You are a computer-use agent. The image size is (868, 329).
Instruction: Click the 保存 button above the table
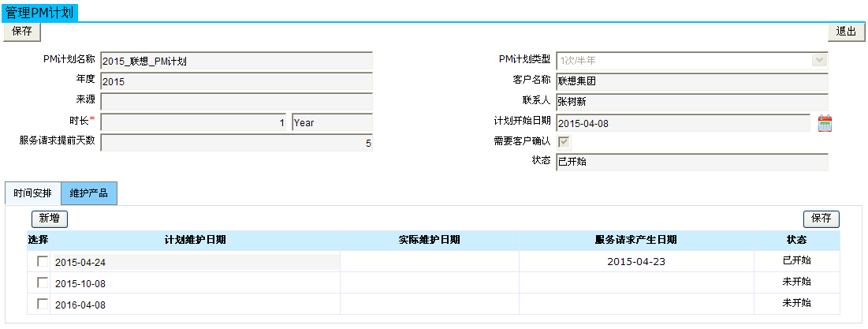pos(821,219)
